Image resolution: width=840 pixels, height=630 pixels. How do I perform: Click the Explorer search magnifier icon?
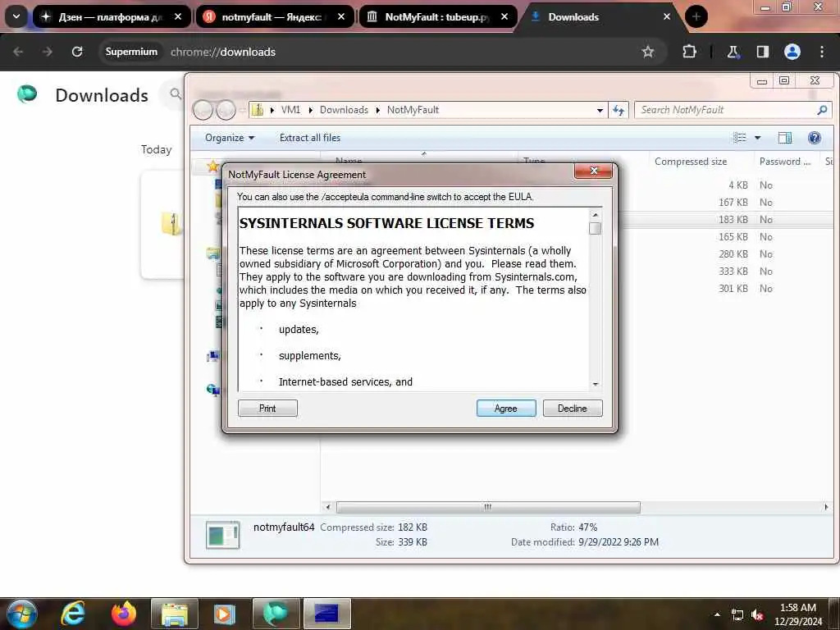(822, 110)
